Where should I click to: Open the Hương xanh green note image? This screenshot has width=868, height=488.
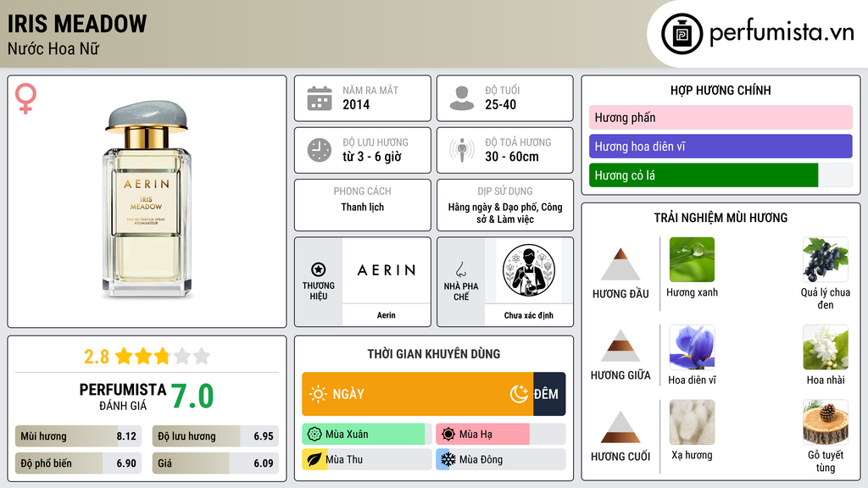click(x=692, y=259)
